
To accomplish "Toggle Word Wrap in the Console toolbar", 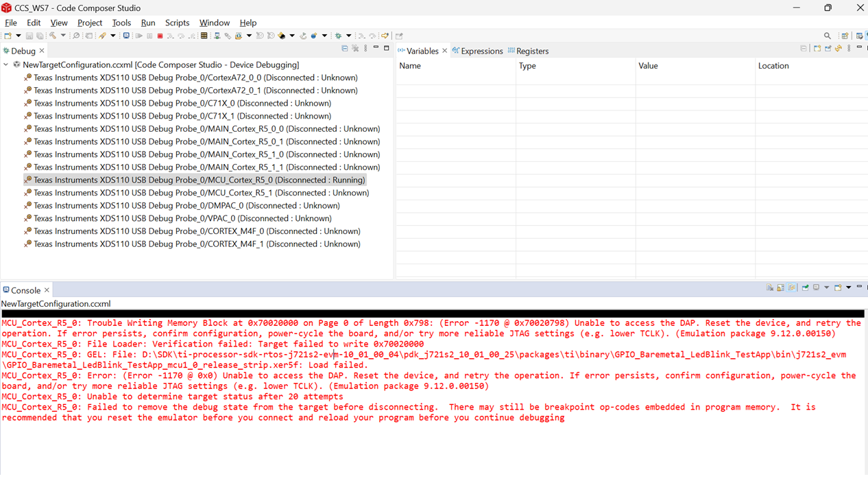I will coord(793,288).
